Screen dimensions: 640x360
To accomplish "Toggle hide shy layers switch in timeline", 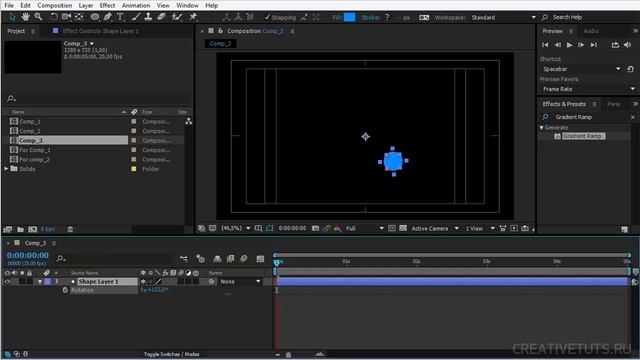I will [217, 258].
